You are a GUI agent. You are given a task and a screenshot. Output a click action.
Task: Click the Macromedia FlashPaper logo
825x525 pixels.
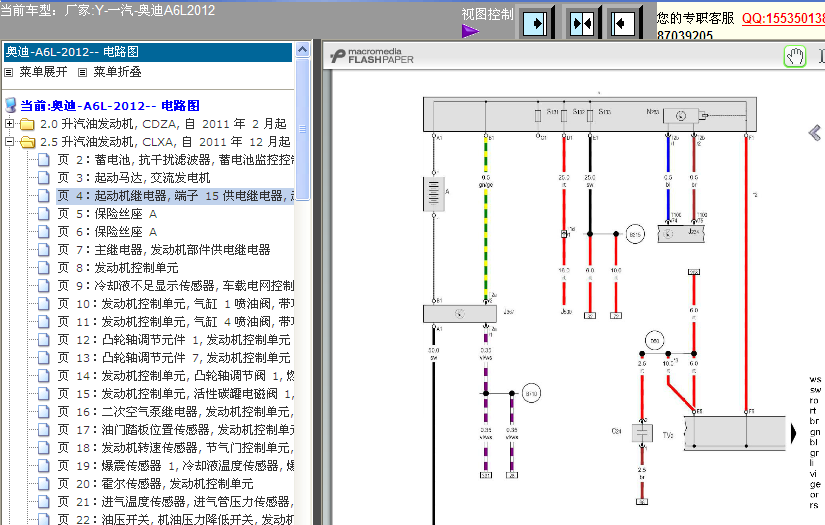[372, 55]
